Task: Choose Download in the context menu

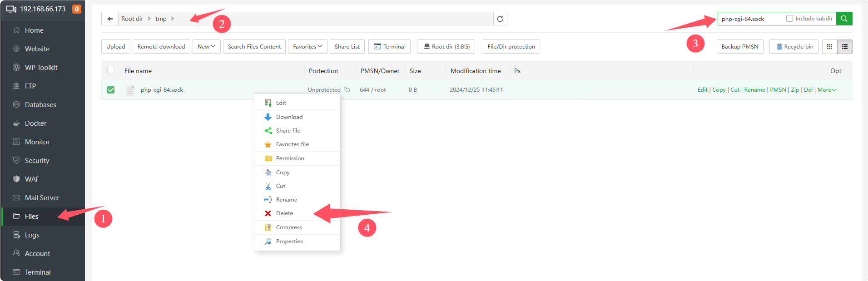Action: (x=297, y=117)
